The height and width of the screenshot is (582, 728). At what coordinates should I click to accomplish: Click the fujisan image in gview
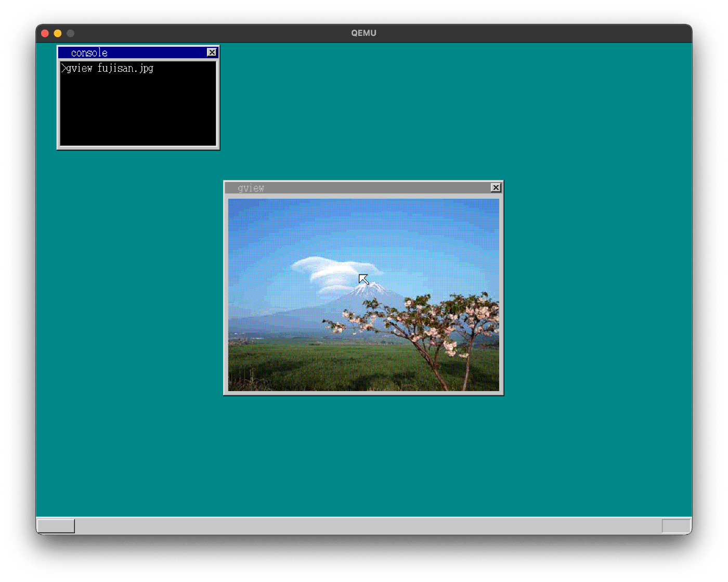(363, 294)
